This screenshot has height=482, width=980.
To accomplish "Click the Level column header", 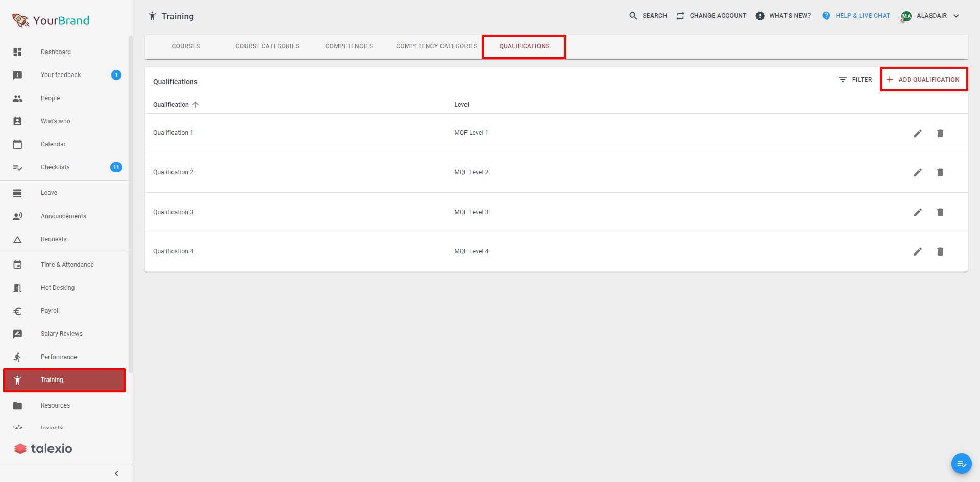I will 461,105.
